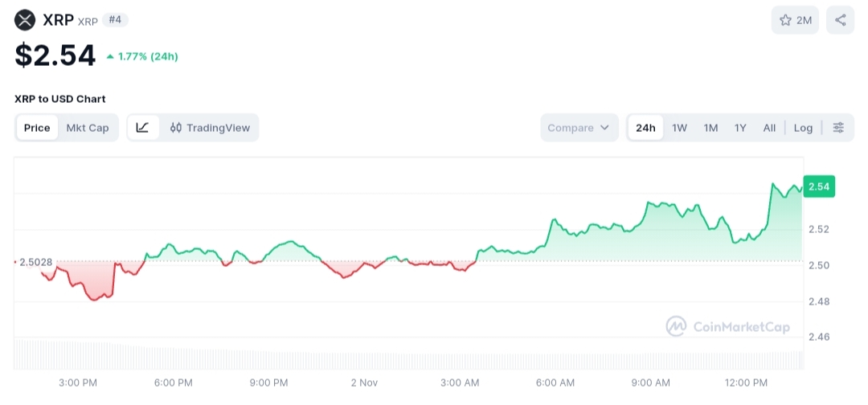
Task: Open the share icon button
Action: tap(841, 20)
